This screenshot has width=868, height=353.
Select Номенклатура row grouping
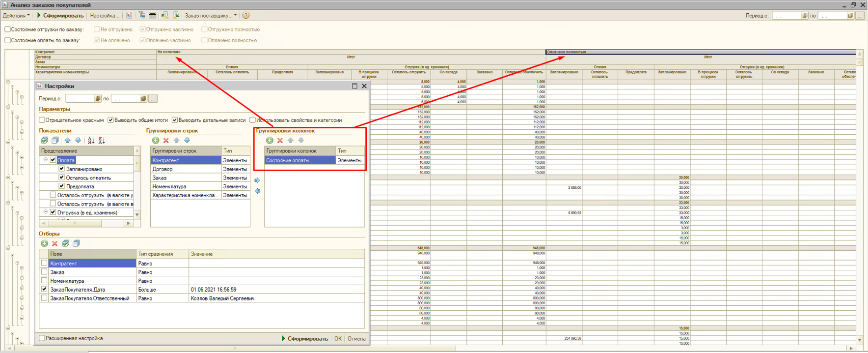coord(186,187)
